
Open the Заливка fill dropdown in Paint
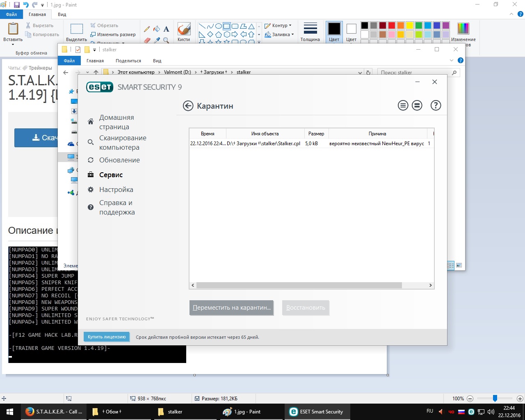pyautogui.click(x=279, y=34)
